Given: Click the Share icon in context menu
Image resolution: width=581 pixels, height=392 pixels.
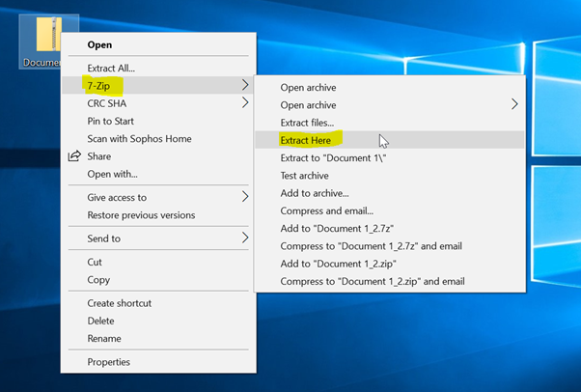Looking at the screenshot, I should coord(74,156).
